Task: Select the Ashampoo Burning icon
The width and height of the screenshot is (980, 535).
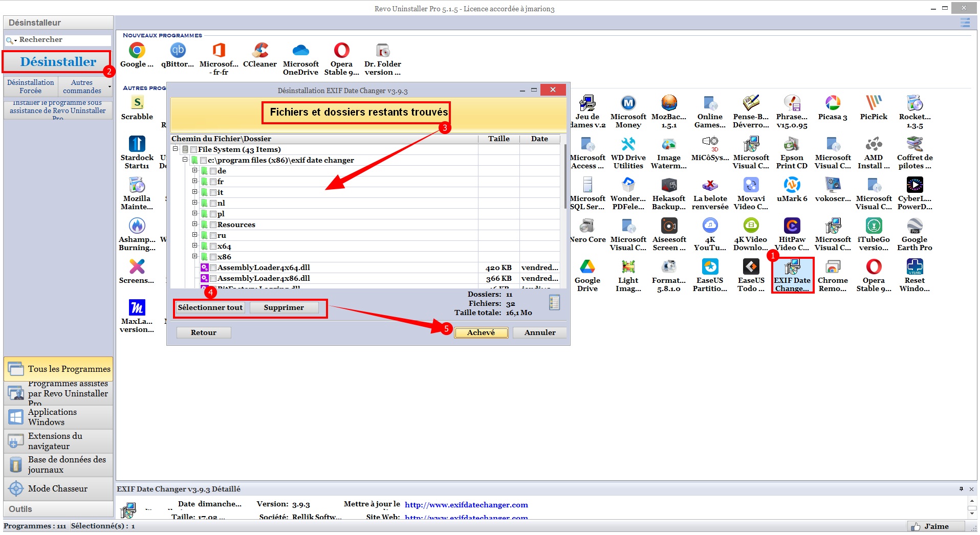Action: pos(137,226)
